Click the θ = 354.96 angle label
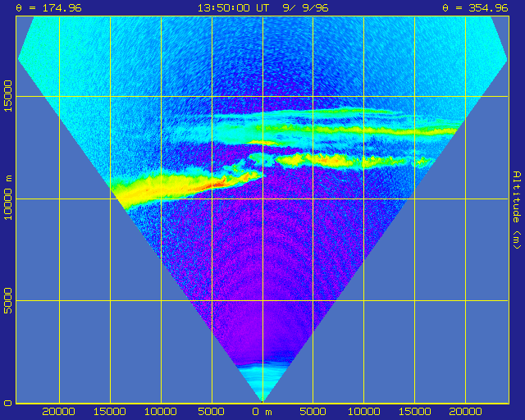The height and width of the screenshot is (420, 525). (x=475, y=8)
